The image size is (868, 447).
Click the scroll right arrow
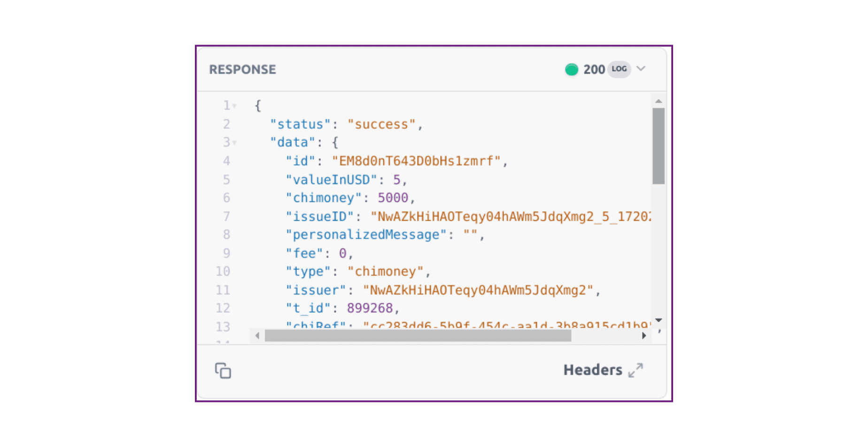[644, 336]
